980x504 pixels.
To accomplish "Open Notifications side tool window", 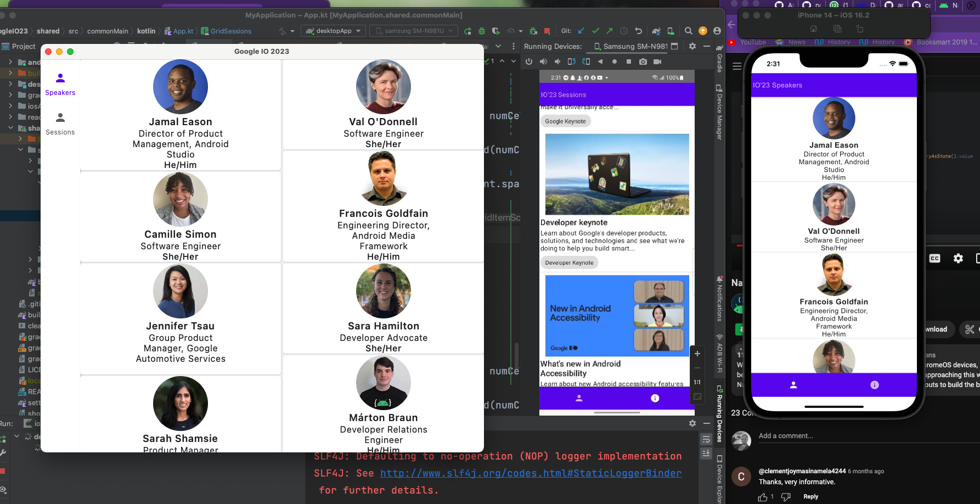I will [x=719, y=300].
